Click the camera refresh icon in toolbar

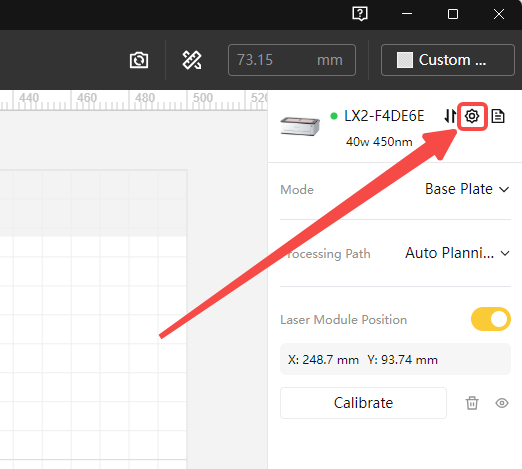(x=139, y=60)
